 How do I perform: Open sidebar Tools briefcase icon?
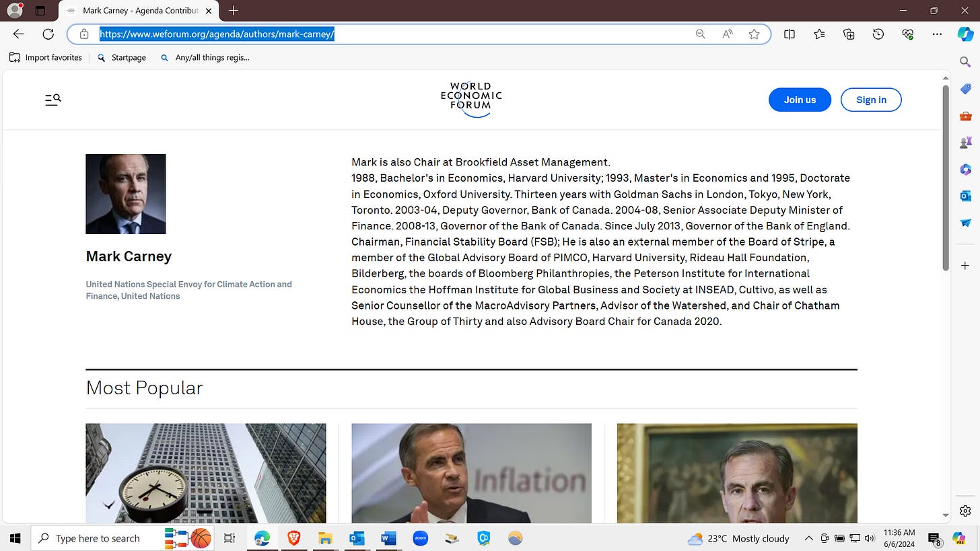(965, 116)
